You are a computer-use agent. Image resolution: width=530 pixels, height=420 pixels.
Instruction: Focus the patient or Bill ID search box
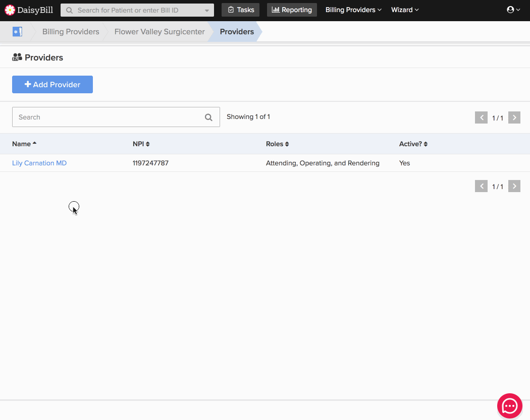click(x=137, y=10)
